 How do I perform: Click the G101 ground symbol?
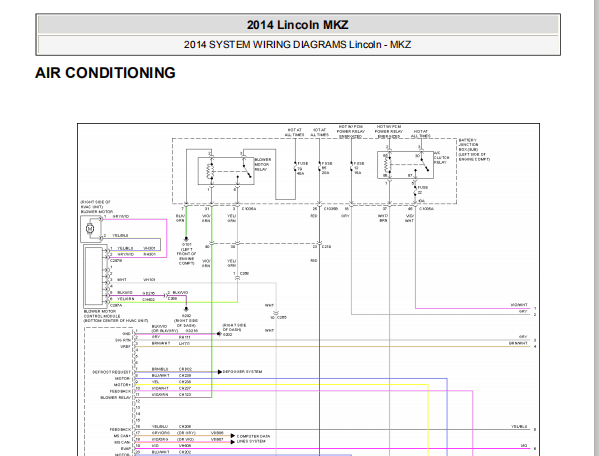(x=186, y=238)
